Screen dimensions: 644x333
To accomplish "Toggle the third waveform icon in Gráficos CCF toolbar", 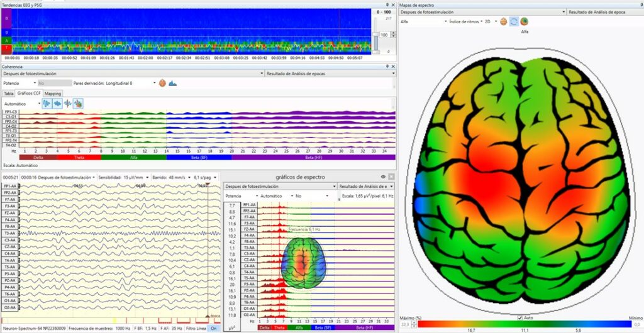I will coord(68,104).
